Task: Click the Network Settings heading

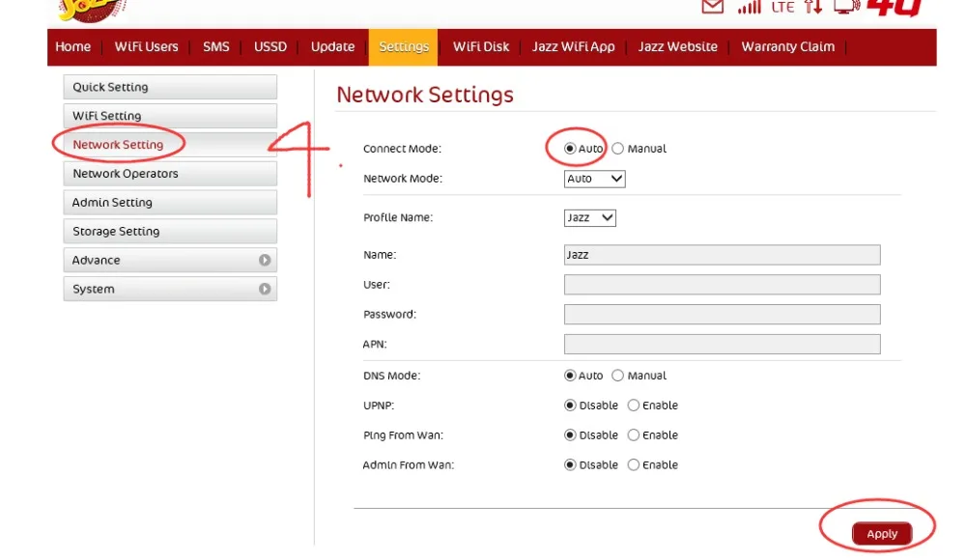Action: (x=425, y=95)
